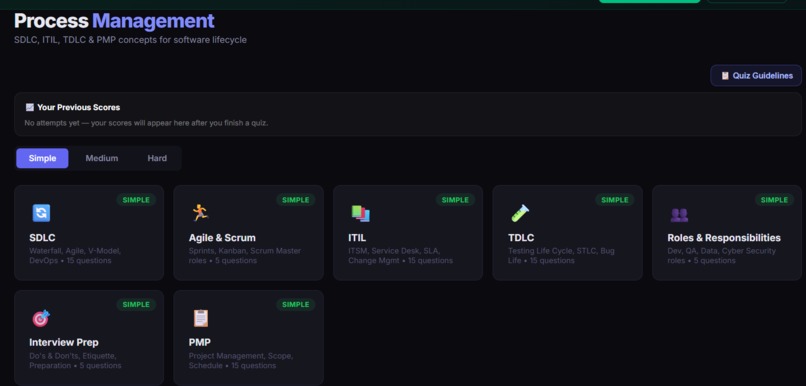Click the clipboard icon in Quiz Guidelines
Image resolution: width=806 pixels, height=386 pixels.
coord(725,76)
